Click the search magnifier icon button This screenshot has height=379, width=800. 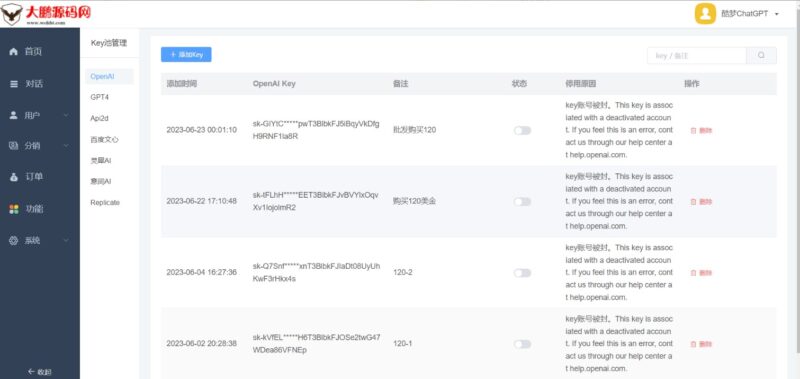click(761, 55)
